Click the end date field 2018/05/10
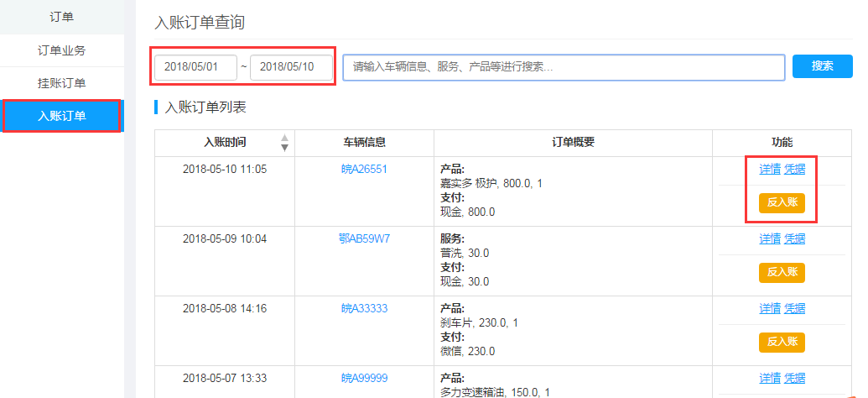The width and height of the screenshot is (868, 398). pos(291,67)
